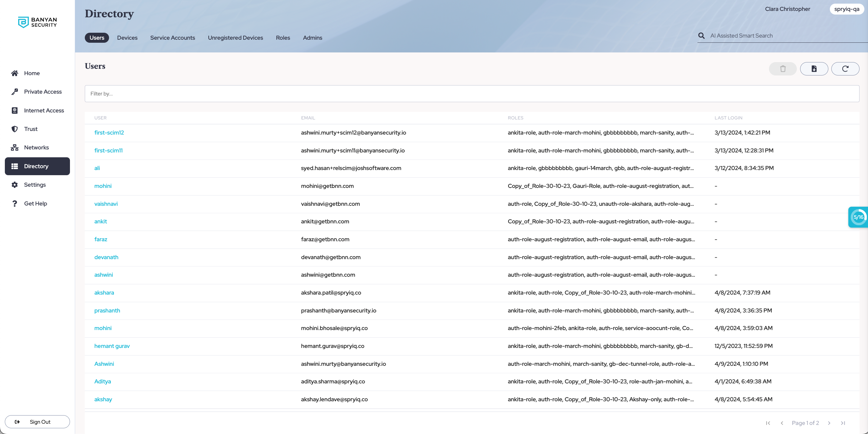Click the Filter by input field

click(x=471, y=94)
